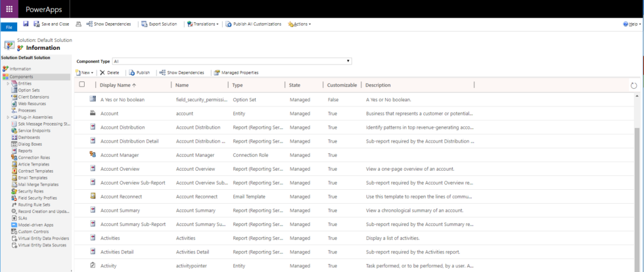Click the Export Solution toolbar button
644x272 pixels.
coord(159,24)
